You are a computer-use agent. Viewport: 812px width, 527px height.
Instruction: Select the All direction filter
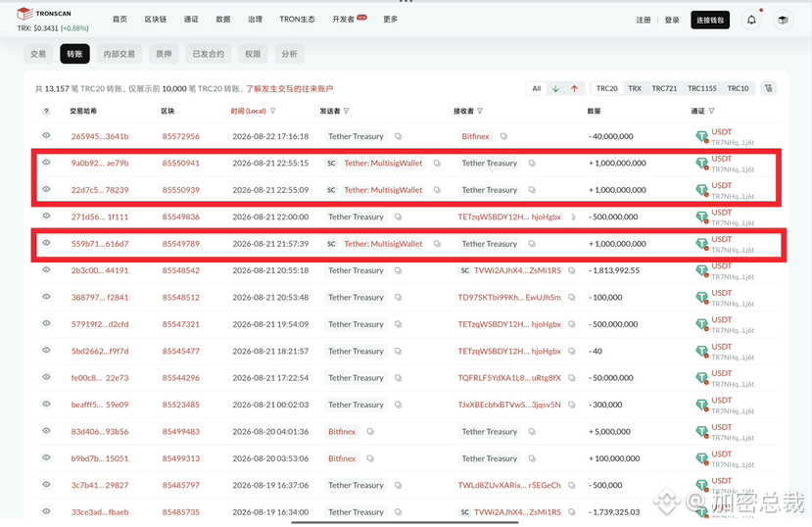tap(537, 88)
